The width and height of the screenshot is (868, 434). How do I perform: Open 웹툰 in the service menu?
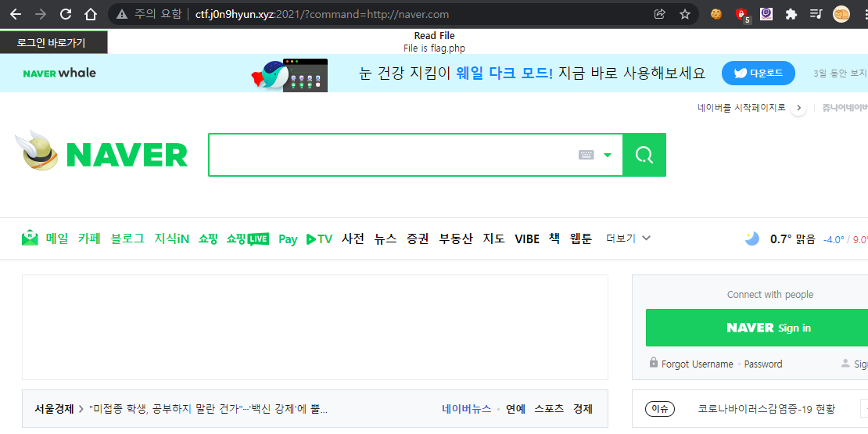(581, 239)
